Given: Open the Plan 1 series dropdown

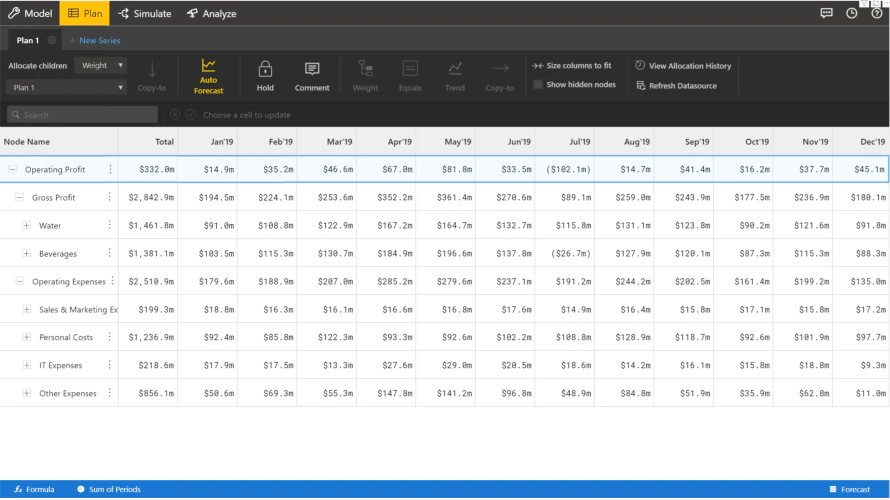Looking at the screenshot, I should tap(66, 87).
